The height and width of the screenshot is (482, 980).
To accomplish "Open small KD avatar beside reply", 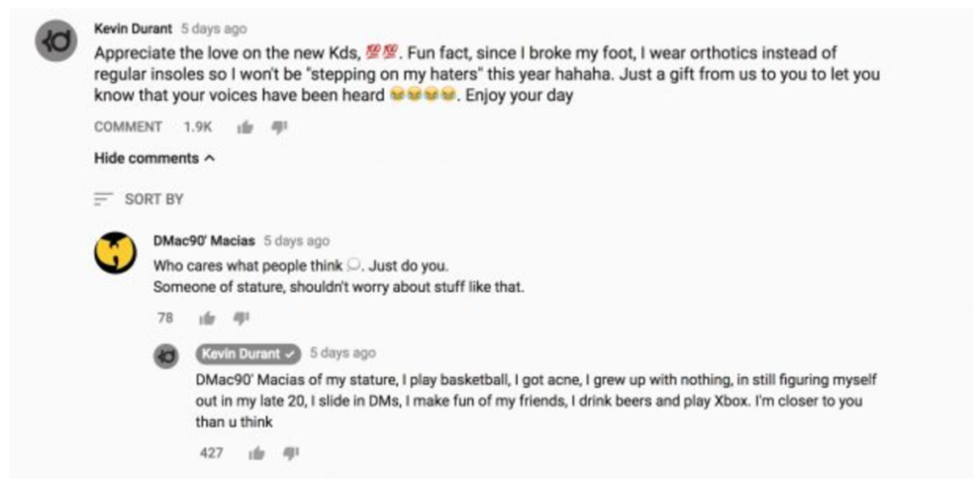I will pos(167,357).
